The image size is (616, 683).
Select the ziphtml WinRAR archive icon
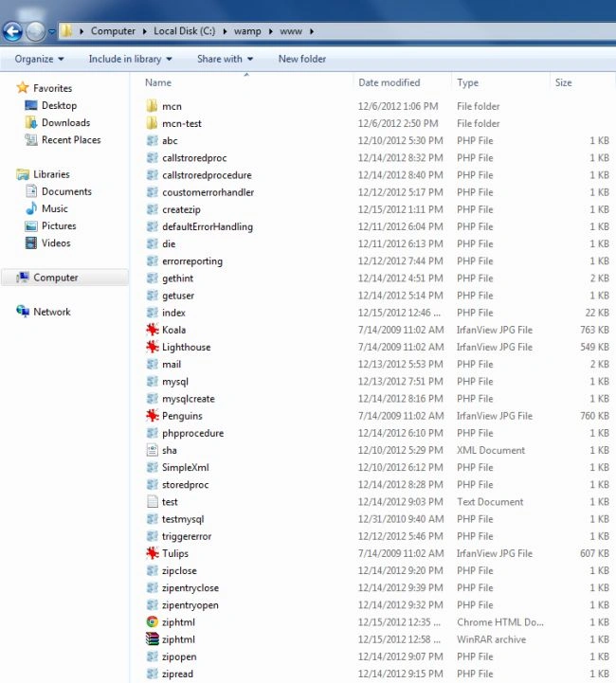pyautogui.click(x=152, y=639)
